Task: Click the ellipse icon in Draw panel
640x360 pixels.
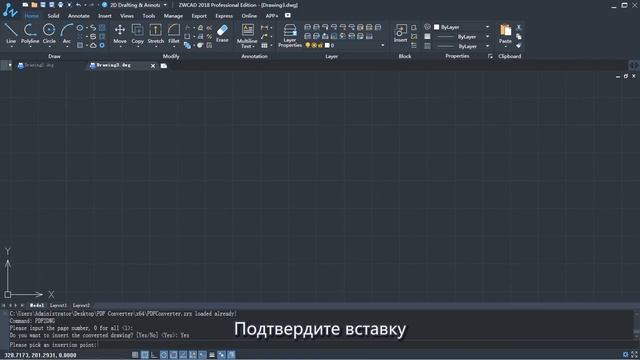Action: click(x=80, y=28)
